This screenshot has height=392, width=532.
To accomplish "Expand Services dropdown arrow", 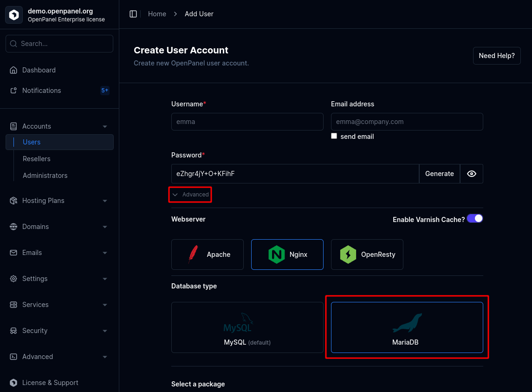I will pos(105,305).
